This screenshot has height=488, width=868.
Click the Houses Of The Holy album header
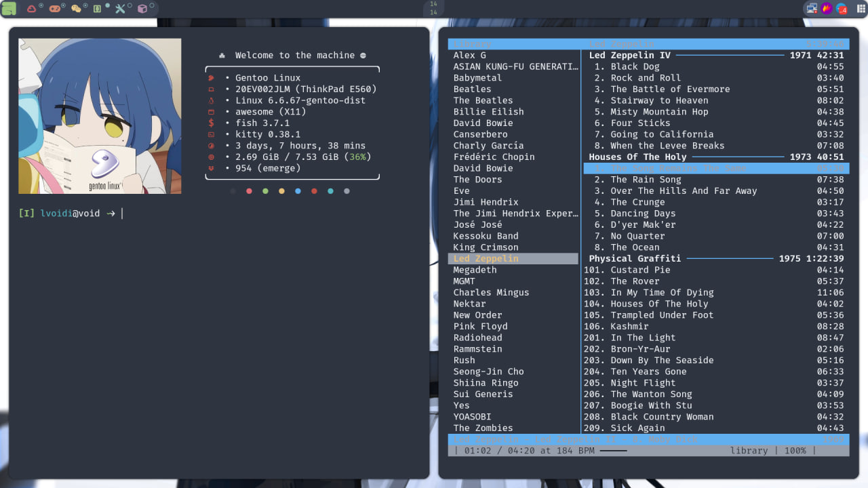point(637,157)
